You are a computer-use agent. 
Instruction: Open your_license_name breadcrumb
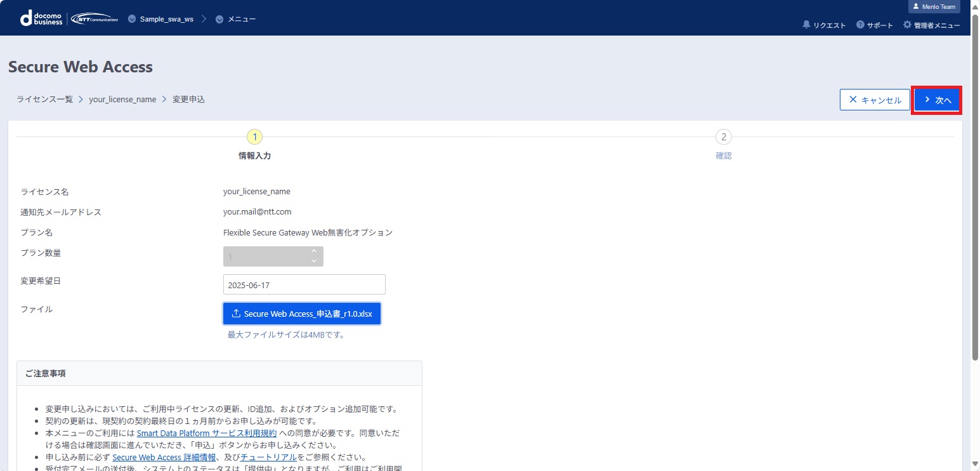(x=122, y=100)
